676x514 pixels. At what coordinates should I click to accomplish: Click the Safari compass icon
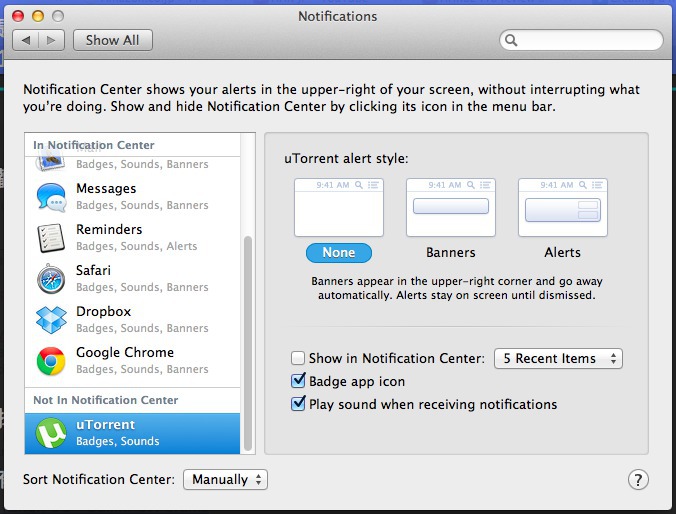click(x=51, y=279)
